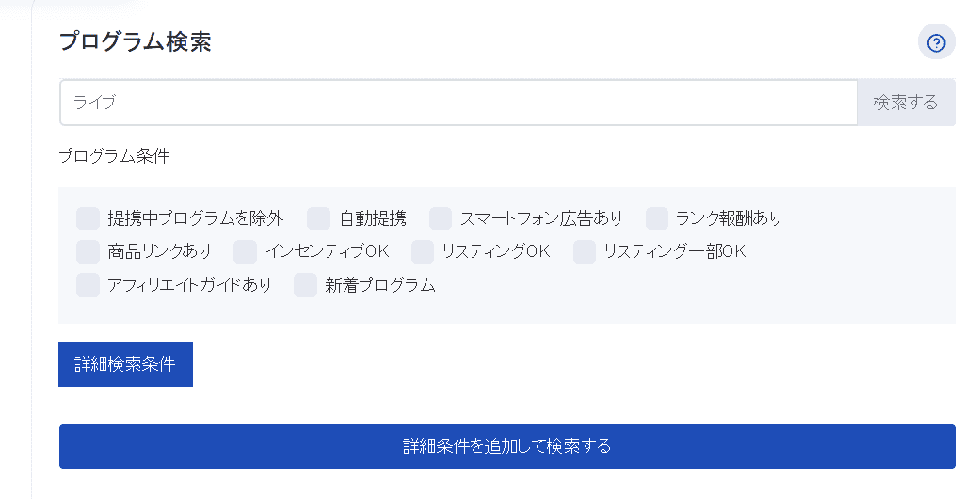The height and width of the screenshot is (499, 980).
Task: Toggle the アフィリエイトガイドあり checkbox
Action: (88, 284)
